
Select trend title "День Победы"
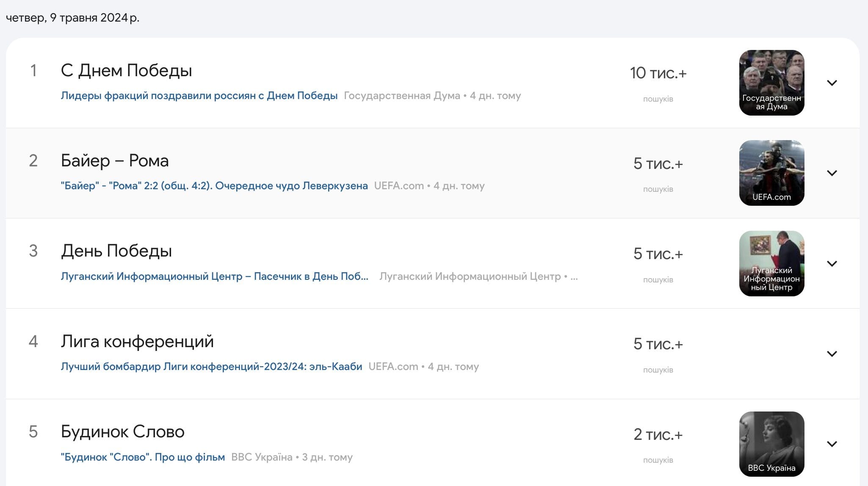(x=116, y=251)
